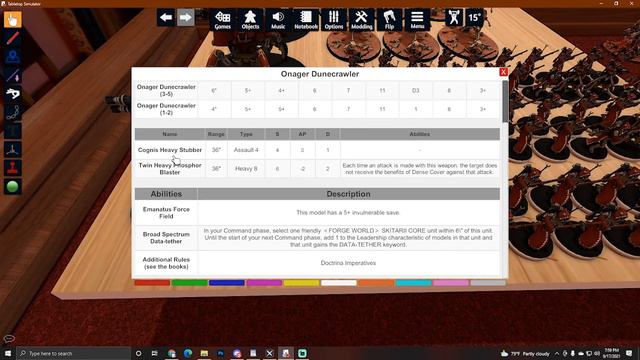This screenshot has width=640, height=360.
Task: Click the Emanatus Force Field ability
Action: 166,213
